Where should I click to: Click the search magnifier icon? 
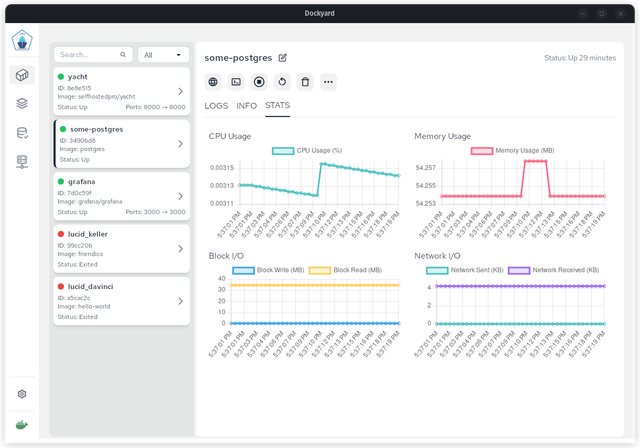point(123,55)
